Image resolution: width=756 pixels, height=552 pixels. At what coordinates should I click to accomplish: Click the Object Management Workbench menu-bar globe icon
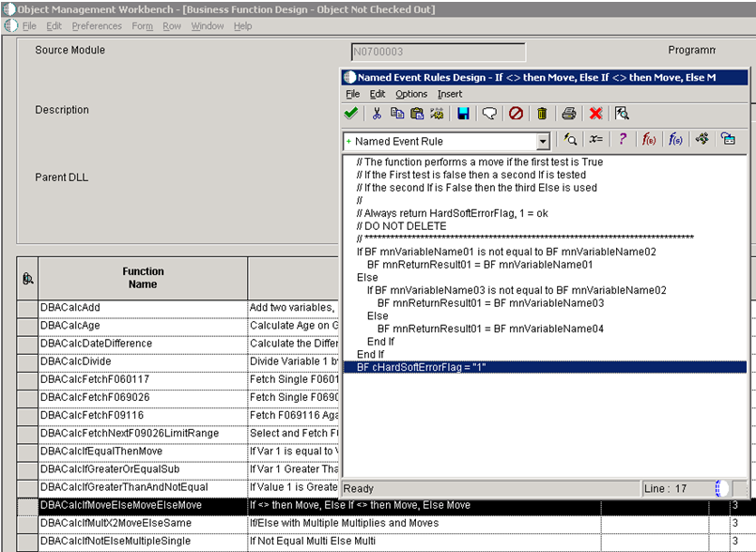click(x=10, y=25)
